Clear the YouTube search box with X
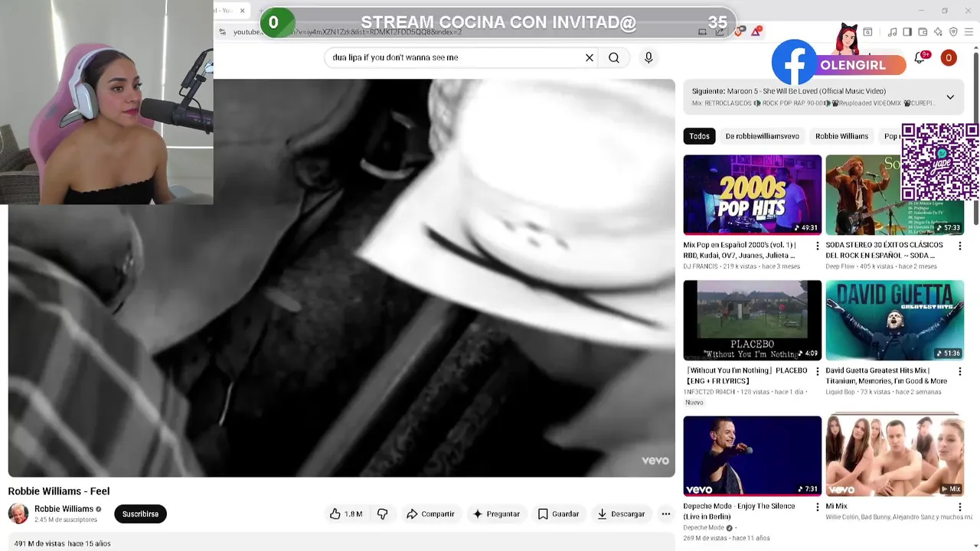 point(590,57)
